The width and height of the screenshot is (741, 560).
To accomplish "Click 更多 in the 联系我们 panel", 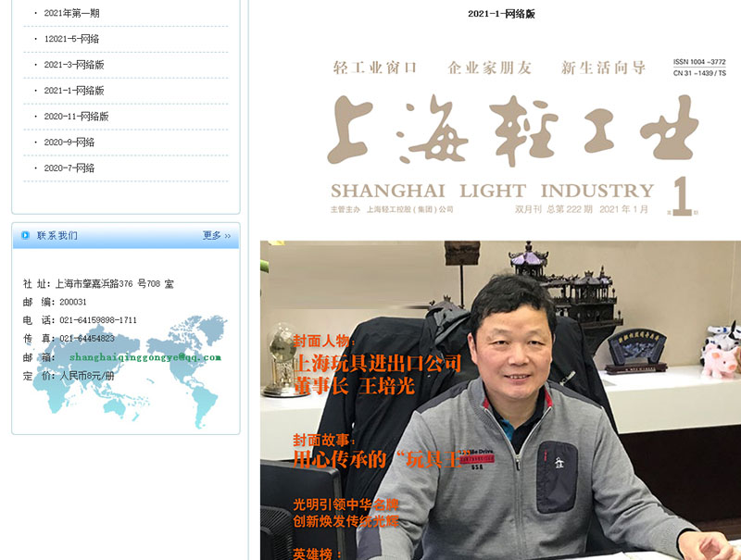I will point(217,235).
